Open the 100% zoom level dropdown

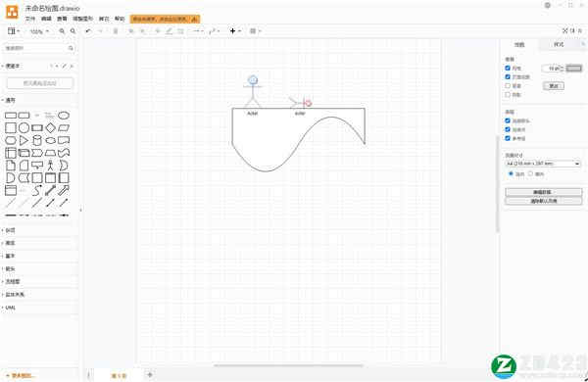[x=39, y=31]
